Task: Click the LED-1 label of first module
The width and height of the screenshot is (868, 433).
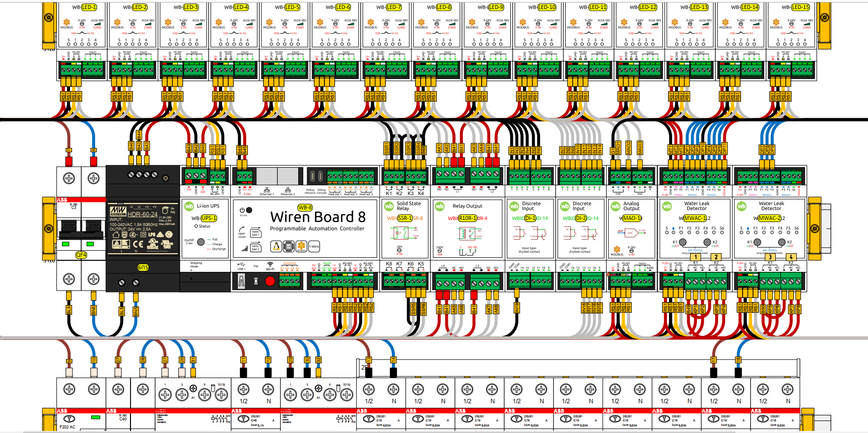Action: 89,7
